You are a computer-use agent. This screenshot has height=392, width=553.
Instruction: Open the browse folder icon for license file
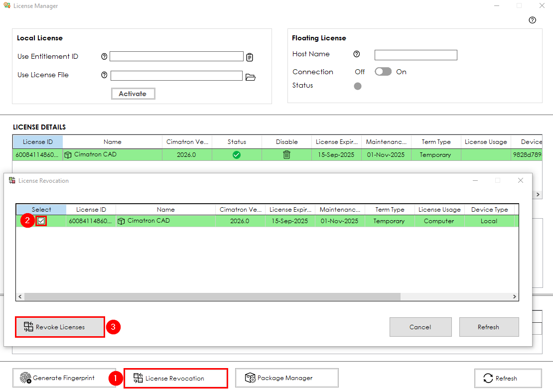(x=251, y=77)
